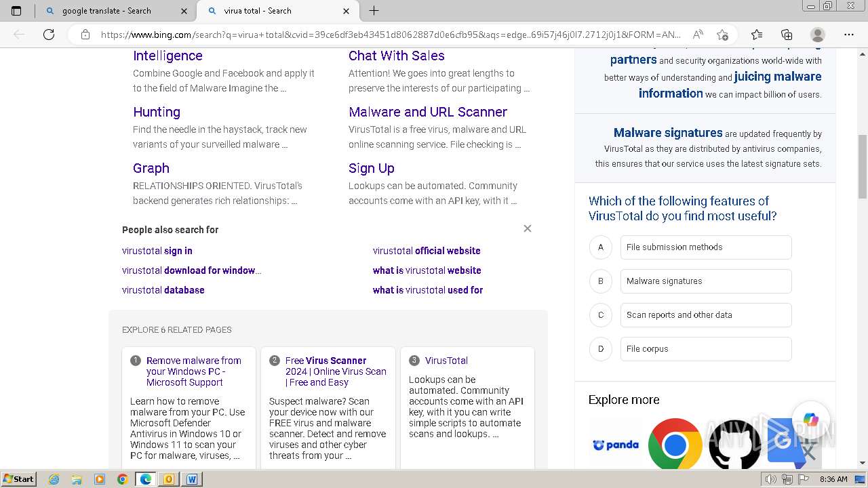Refresh the page with reload icon

(49, 35)
